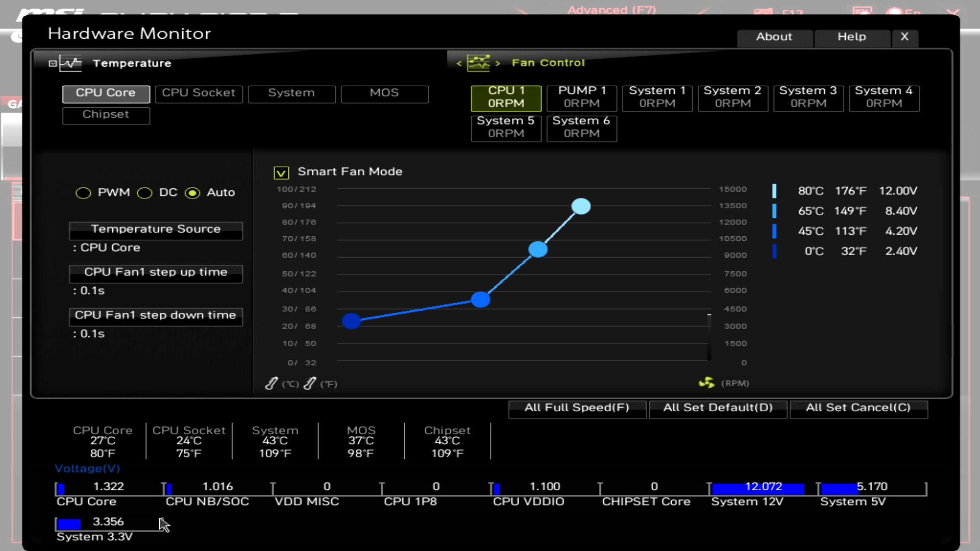Toggle the Smart Fan Mode checkbox

pos(281,173)
